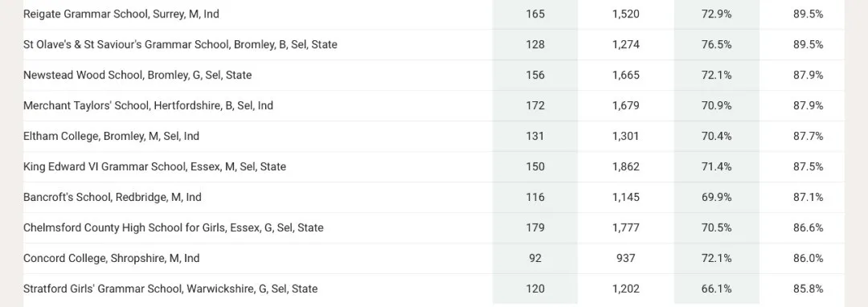Image resolution: width=868 pixels, height=307 pixels.
Task: Click the 85.8% cell in the last row
Action: pyautogui.click(x=808, y=289)
